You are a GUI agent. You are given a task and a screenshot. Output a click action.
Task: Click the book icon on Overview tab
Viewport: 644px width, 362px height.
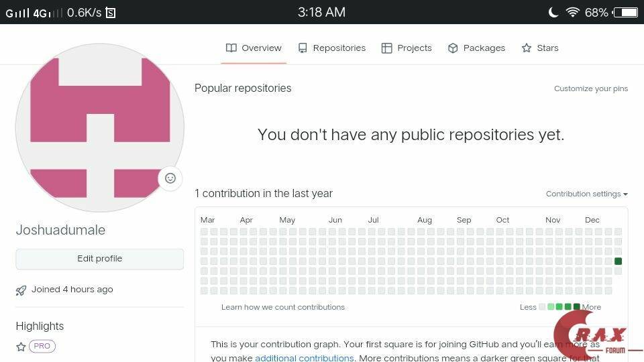tap(231, 48)
